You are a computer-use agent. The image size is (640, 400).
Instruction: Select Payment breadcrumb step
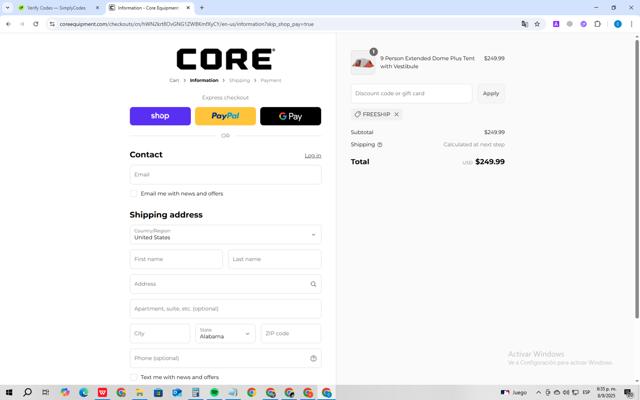(x=271, y=80)
